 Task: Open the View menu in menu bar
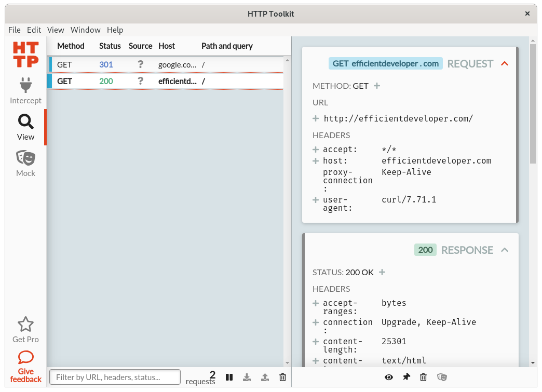(56, 30)
